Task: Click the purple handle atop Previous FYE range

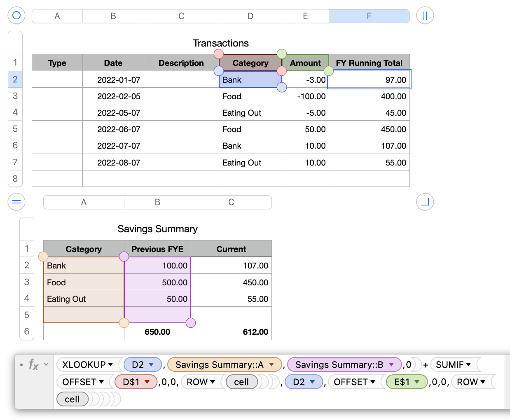Action: 124,257
